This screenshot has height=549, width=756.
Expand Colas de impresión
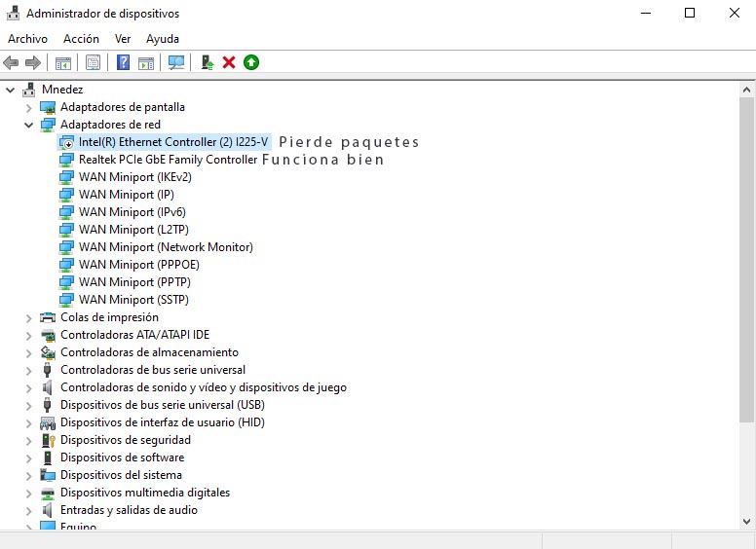(28, 318)
